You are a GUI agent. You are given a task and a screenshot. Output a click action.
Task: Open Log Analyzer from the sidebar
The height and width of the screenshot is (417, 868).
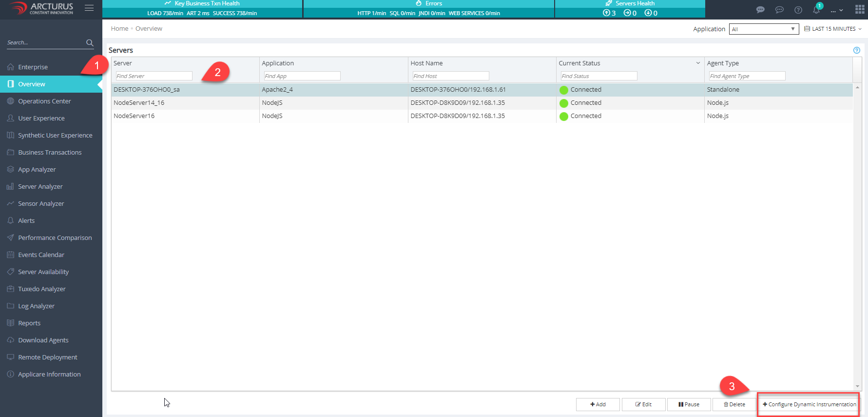point(36,306)
